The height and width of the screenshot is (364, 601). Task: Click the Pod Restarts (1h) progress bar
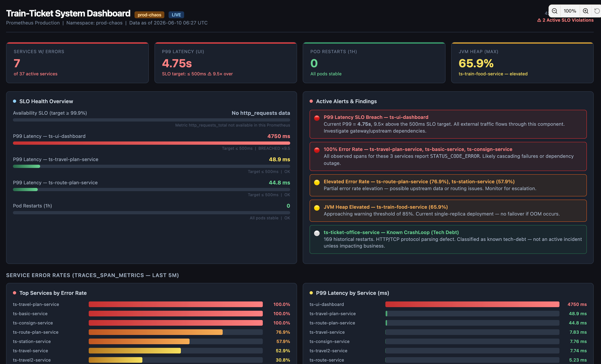click(x=152, y=213)
